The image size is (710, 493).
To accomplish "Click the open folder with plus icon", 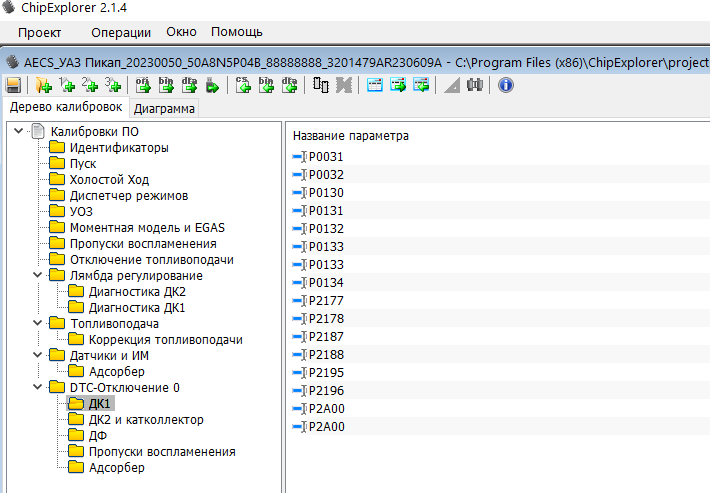I will tap(43, 85).
